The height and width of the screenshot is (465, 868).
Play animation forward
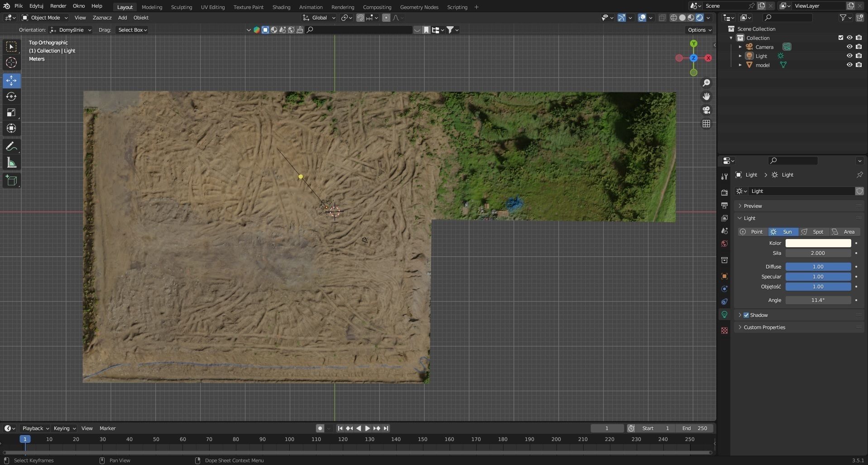(368, 428)
